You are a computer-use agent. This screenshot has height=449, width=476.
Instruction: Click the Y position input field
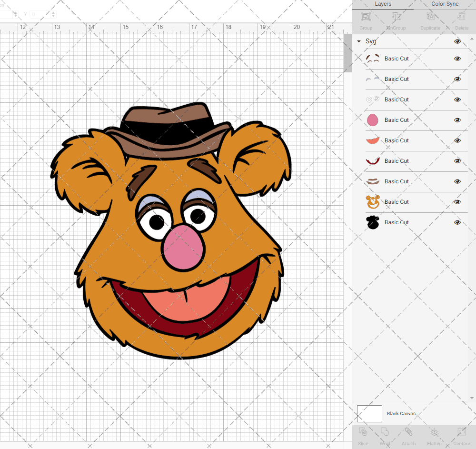click(x=40, y=14)
